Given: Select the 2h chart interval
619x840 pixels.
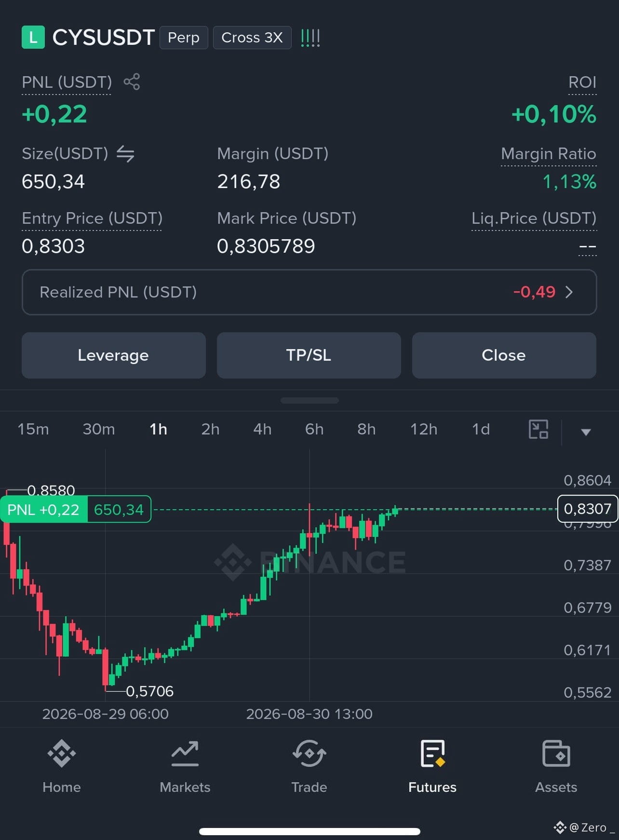Looking at the screenshot, I should pos(210,429).
